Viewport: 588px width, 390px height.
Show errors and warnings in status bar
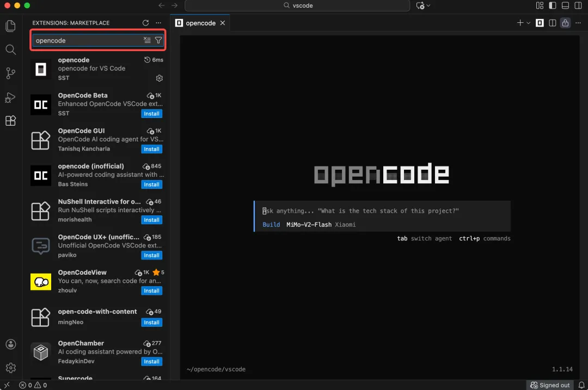33,385
